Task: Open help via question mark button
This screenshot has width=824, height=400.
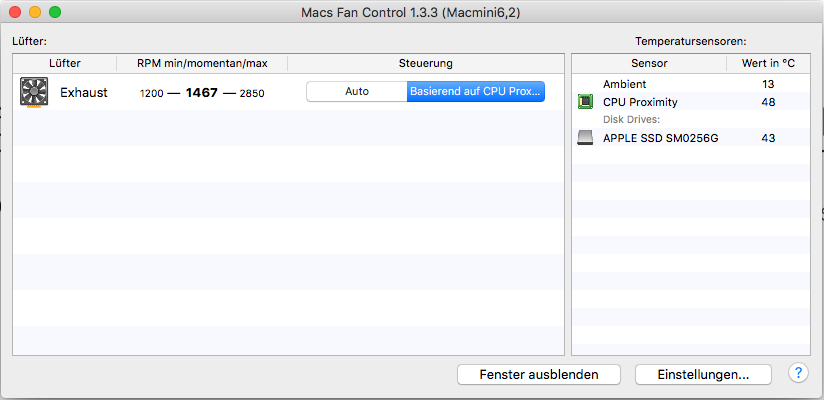Action: [798, 373]
